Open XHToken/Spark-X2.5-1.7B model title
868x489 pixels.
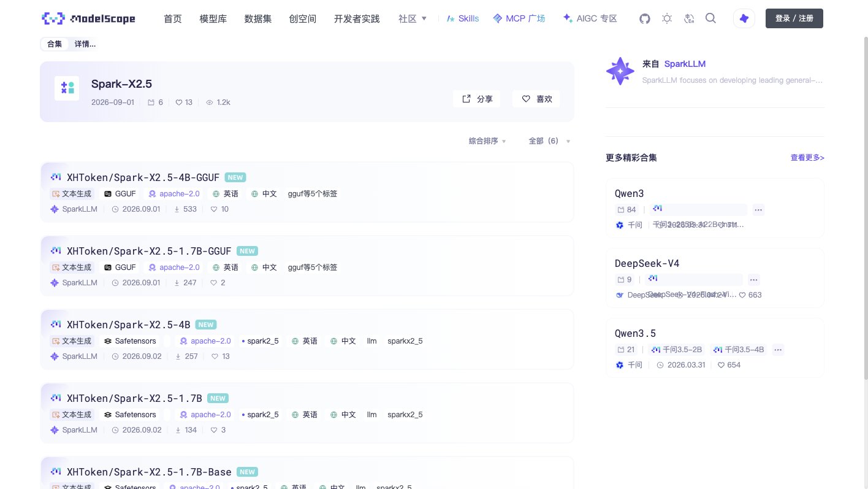pos(134,398)
